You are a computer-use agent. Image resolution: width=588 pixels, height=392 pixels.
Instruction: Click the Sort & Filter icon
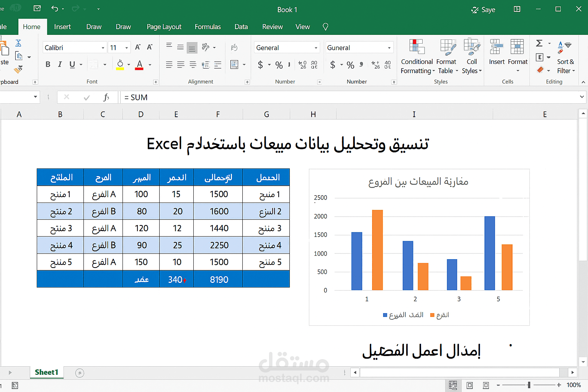click(x=564, y=47)
